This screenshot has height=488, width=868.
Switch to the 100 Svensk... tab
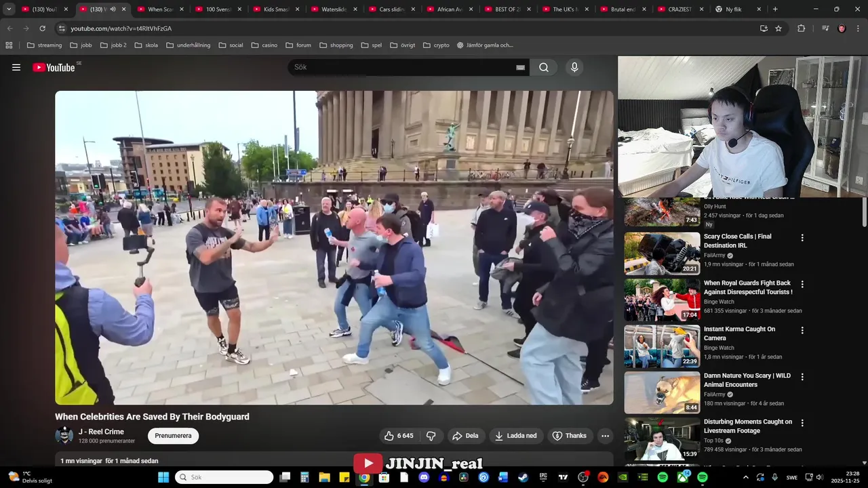[x=218, y=9]
